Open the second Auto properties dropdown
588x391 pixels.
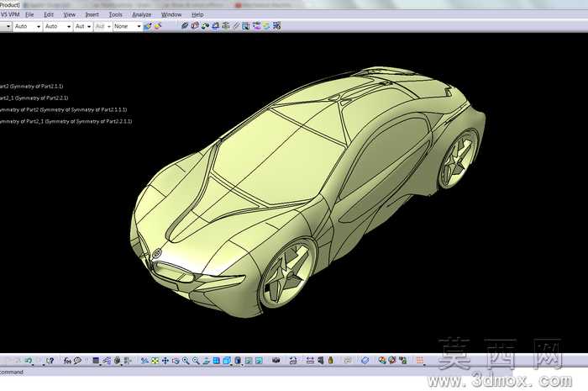(58, 26)
